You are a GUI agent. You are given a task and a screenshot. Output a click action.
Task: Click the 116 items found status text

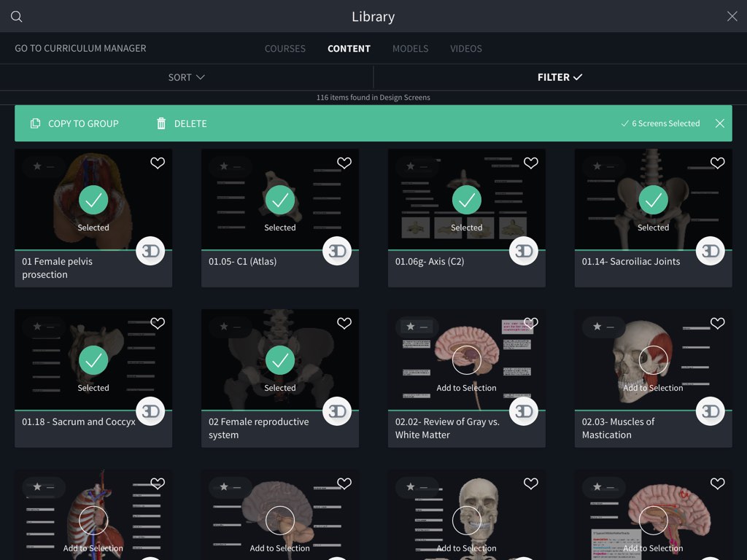[x=373, y=97]
